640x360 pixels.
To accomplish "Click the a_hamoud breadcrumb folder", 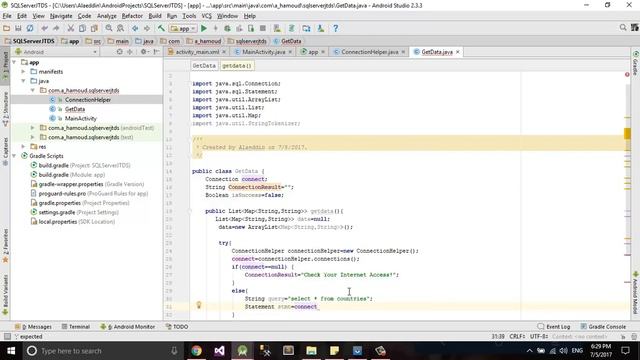I will pyautogui.click(x=204, y=41).
